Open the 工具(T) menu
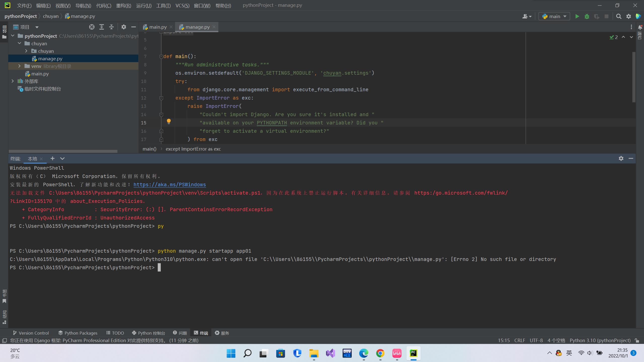The height and width of the screenshot is (362, 644). (x=163, y=6)
